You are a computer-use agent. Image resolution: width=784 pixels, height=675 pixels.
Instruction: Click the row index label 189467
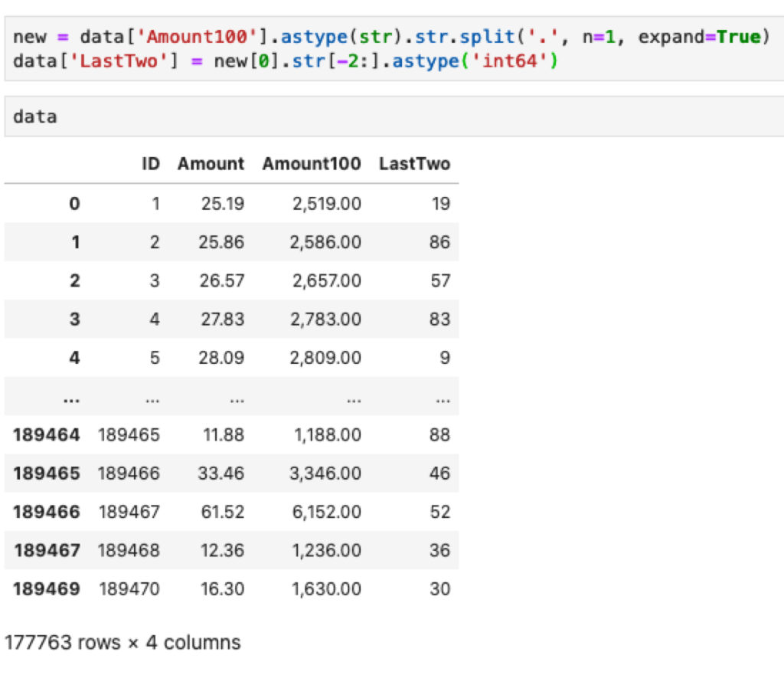(x=47, y=550)
